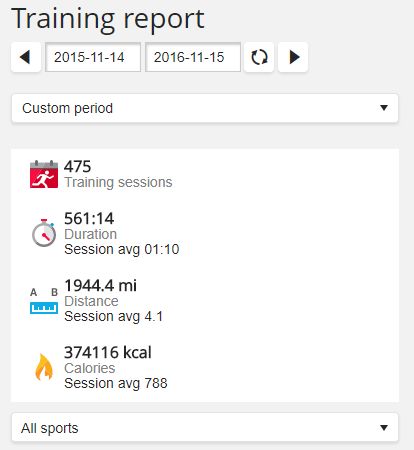The width and height of the screenshot is (414, 450).
Task: Click the Session avg 788 text
Action: 116,383
